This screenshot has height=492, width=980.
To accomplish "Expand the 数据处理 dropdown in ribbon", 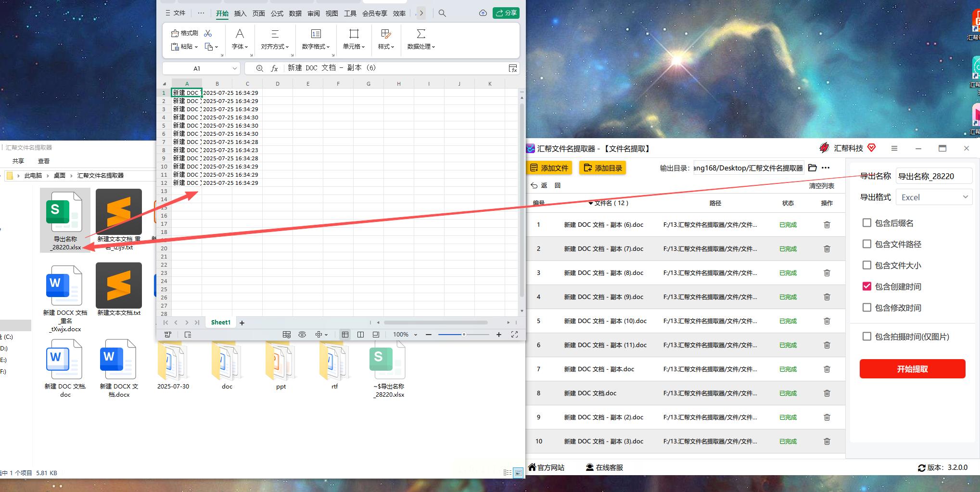I will click(421, 47).
